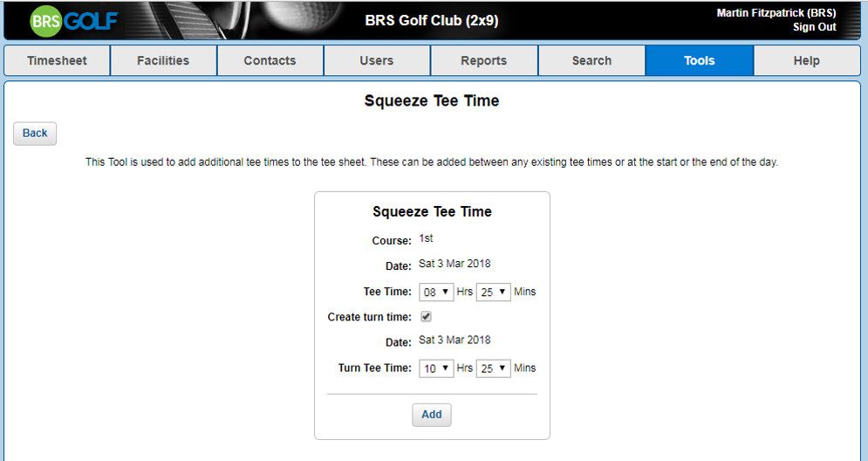868x461 pixels.
Task: Click the BRS Golf logo
Action: tap(73, 21)
